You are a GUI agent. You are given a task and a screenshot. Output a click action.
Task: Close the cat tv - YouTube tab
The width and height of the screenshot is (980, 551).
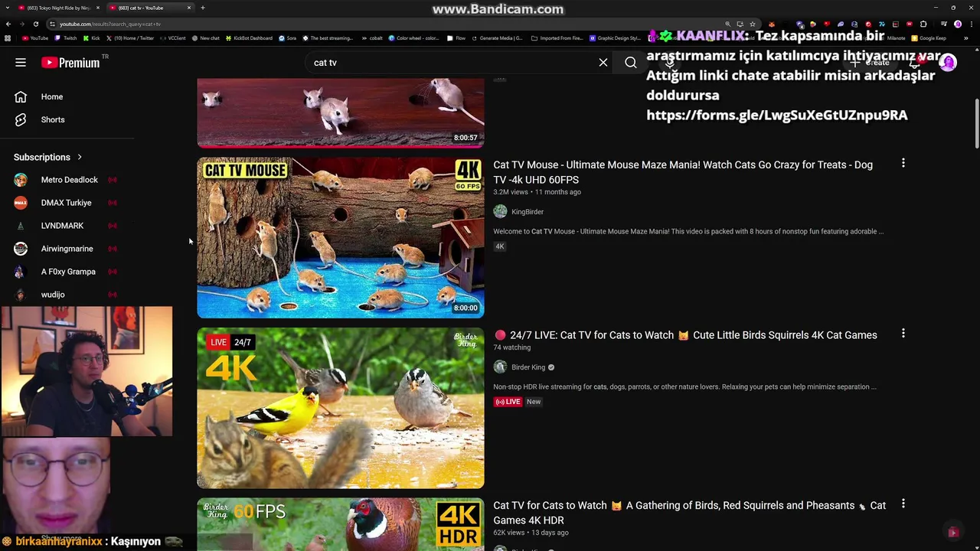[x=189, y=8]
